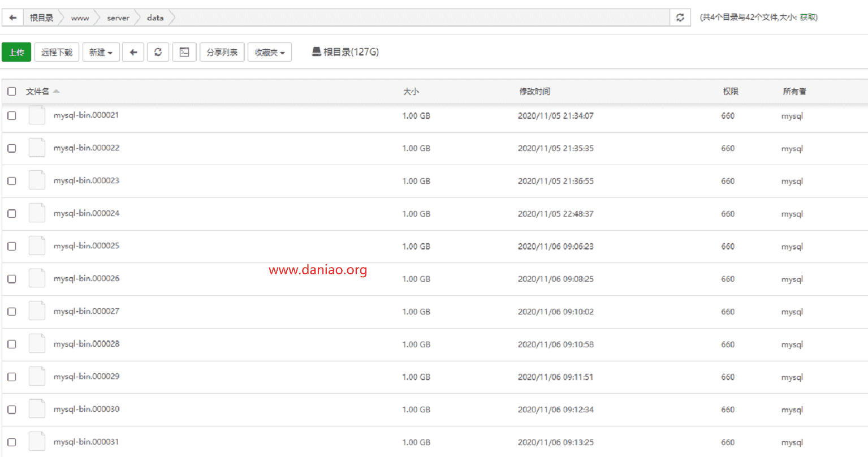Image resolution: width=868 pixels, height=457 pixels.
Task: Click 660 permission of mysql-bin.000028
Action: click(728, 344)
